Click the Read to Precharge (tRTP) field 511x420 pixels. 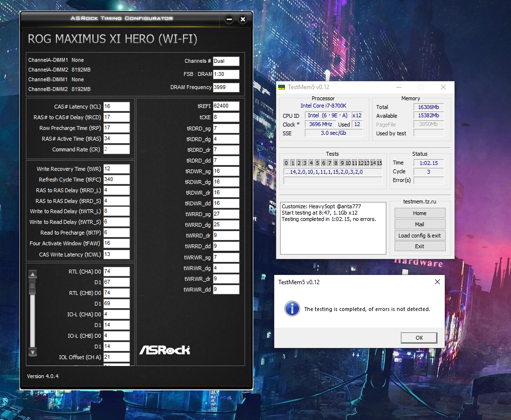tap(117, 233)
